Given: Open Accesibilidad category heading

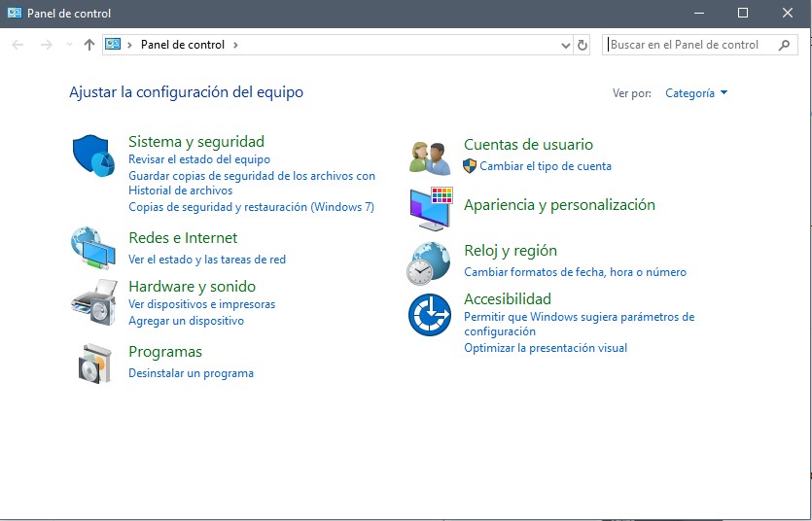Looking at the screenshot, I should tap(508, 299).
